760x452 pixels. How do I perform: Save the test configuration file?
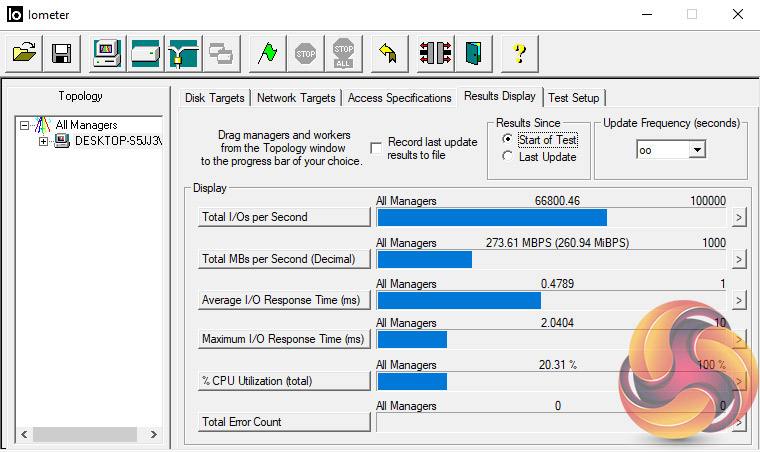pyautogui.click(x=62, y=53)
